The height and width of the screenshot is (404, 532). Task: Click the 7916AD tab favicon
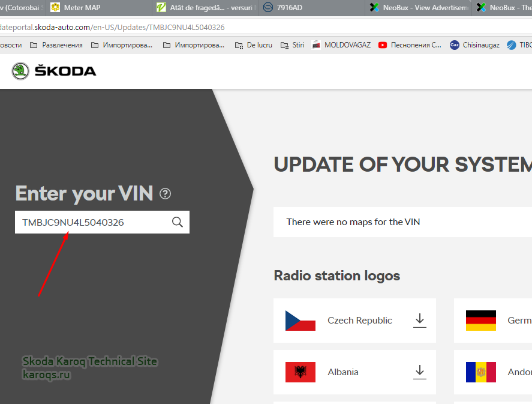tap(268, 7)
